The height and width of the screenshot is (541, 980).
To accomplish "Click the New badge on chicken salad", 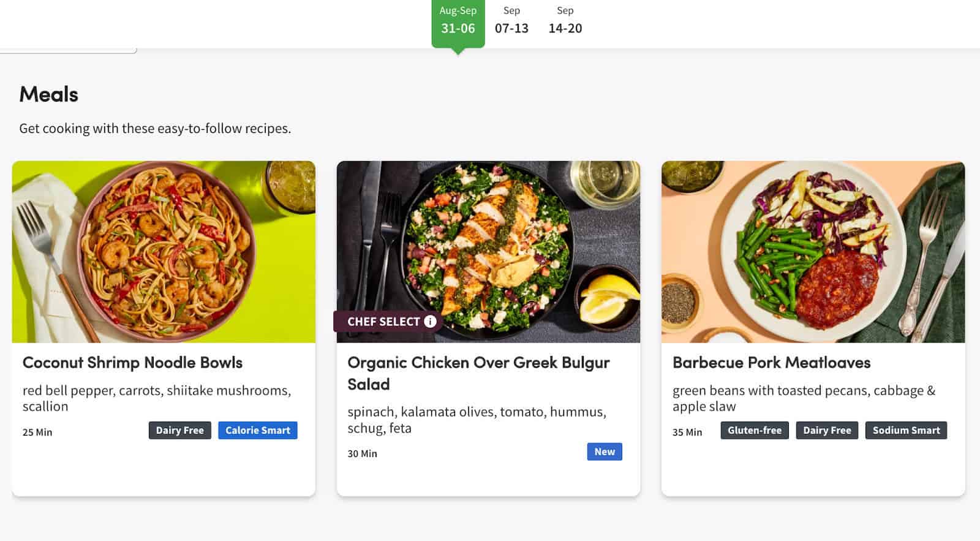I will 605,452.
